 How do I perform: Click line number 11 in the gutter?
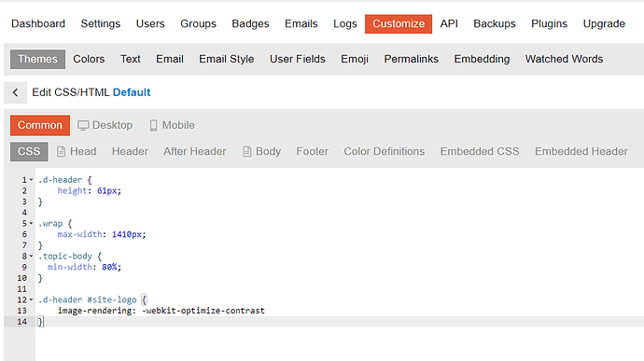[x=21, y=289]
